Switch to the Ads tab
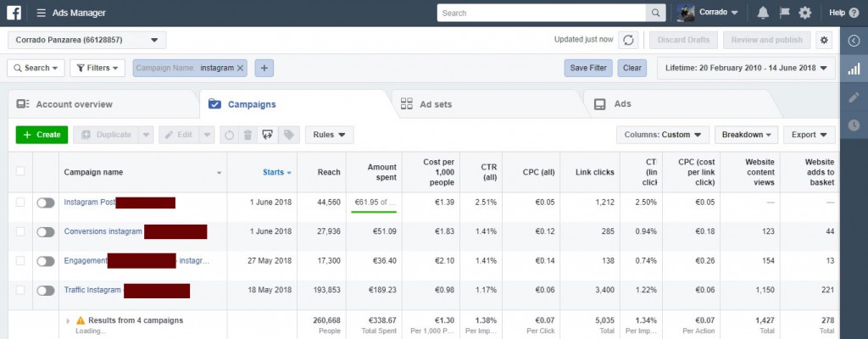This screenshot has height=339, width=868. coord(681,104)
